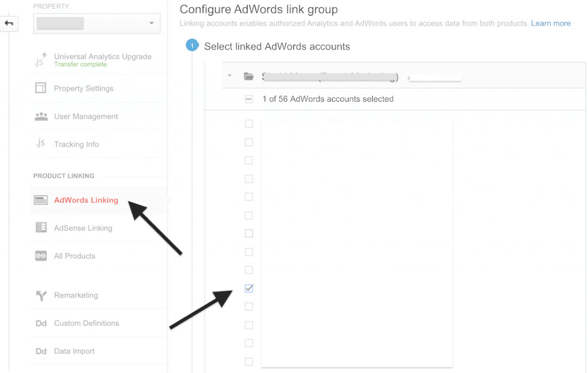Click the Property Settings layout icon
588x373 pixels.
(x=41, y=88)
